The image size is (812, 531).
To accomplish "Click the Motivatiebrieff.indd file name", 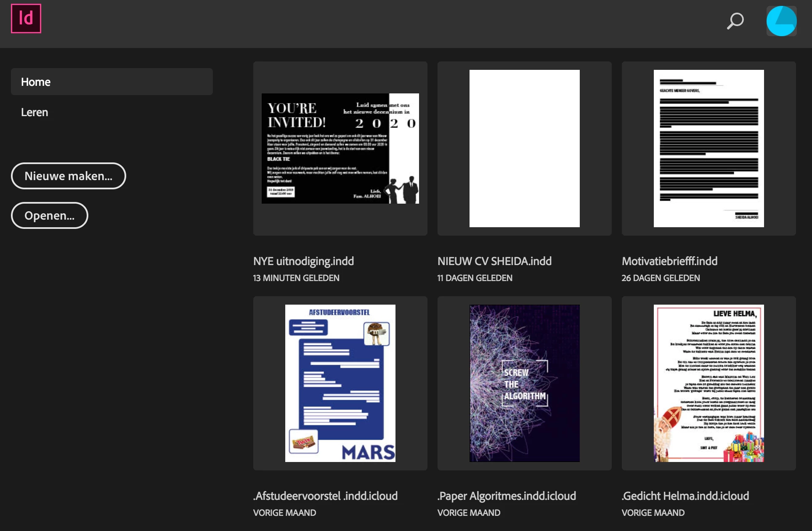I will (x=669, y=261).
